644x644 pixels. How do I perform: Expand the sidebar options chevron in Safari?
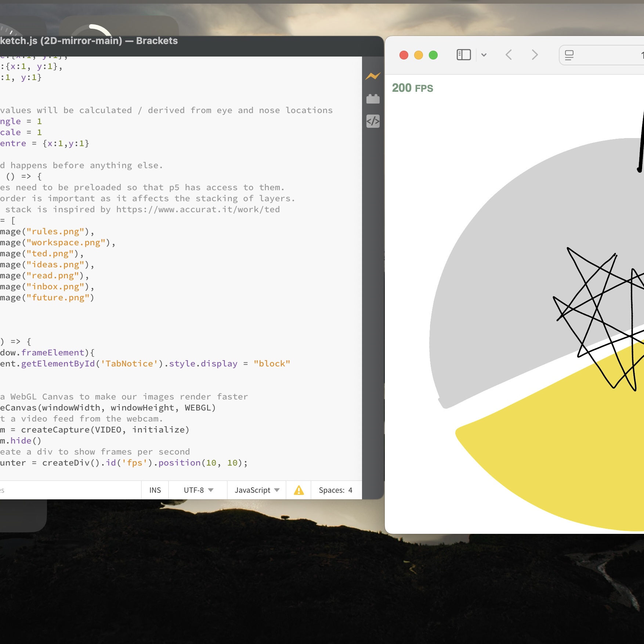[484, 55]
